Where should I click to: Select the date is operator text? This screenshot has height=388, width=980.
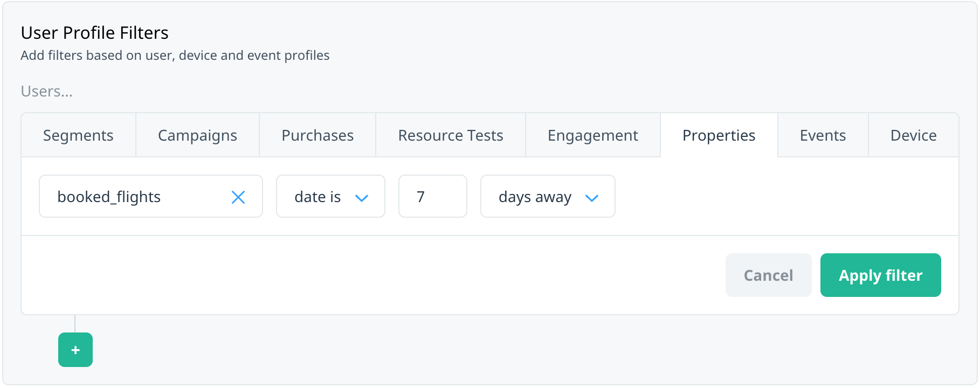coord(318,197)
